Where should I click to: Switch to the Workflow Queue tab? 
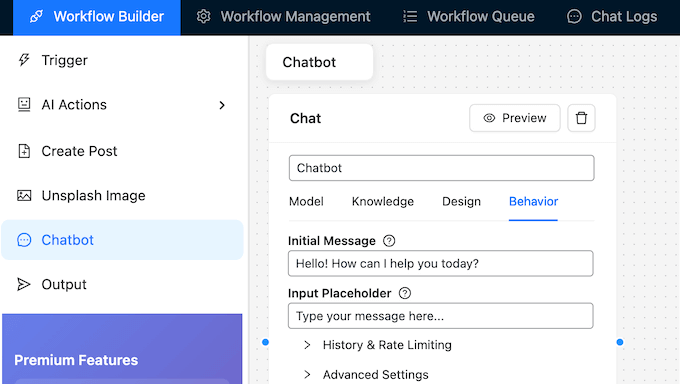(469, 16)
